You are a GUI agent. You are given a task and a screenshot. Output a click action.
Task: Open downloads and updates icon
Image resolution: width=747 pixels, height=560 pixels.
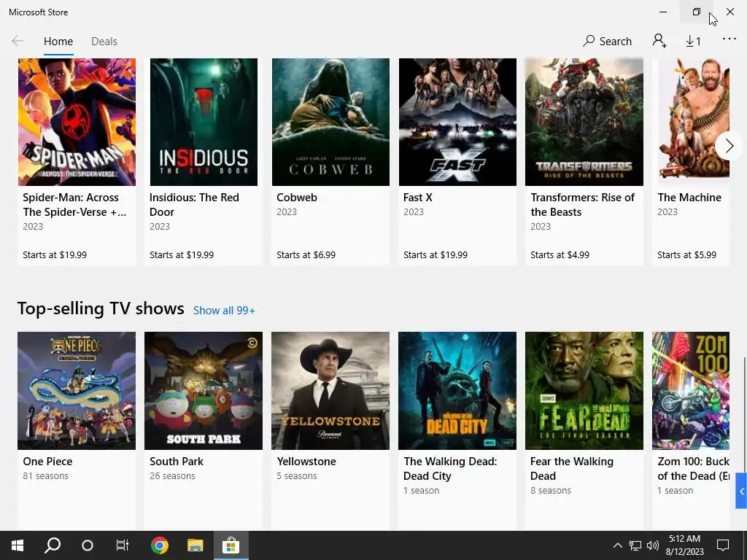point(693,42)
